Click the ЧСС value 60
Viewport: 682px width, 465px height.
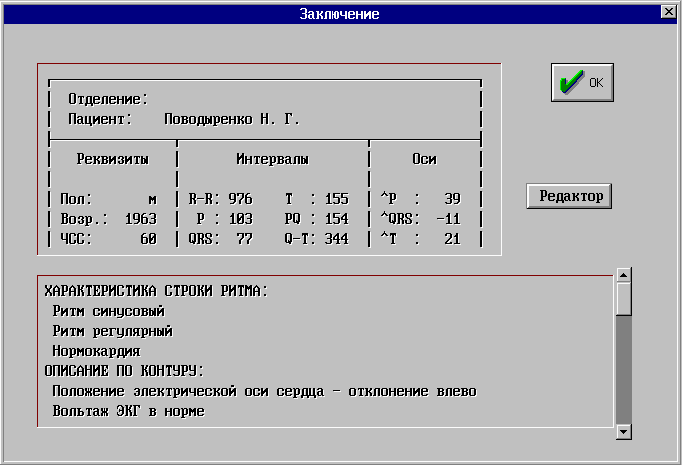click(148, 239)
